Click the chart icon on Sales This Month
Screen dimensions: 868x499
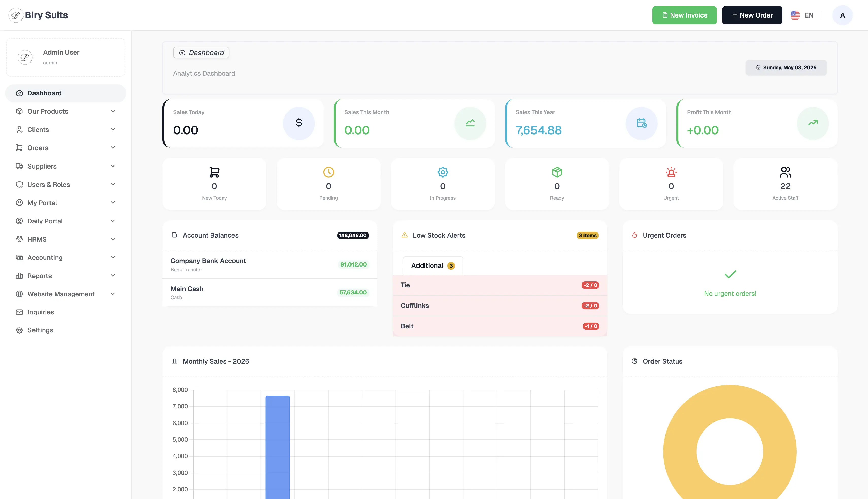point(470,123)
